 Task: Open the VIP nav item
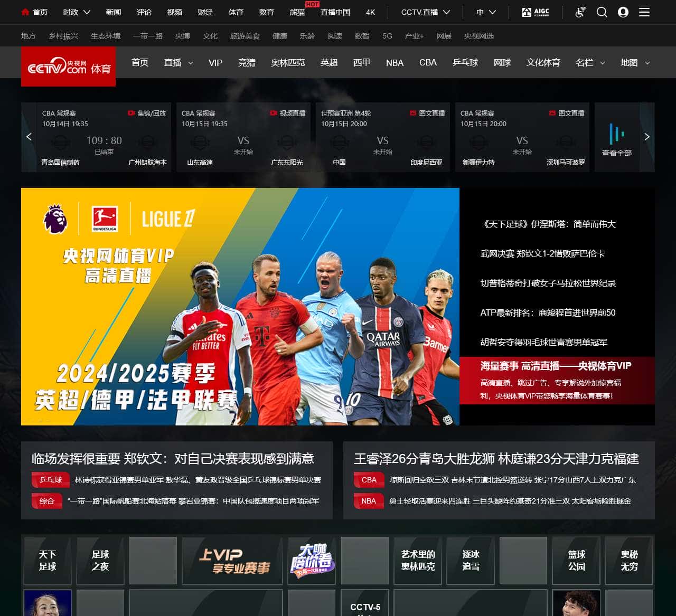click(x=215, y=63)
